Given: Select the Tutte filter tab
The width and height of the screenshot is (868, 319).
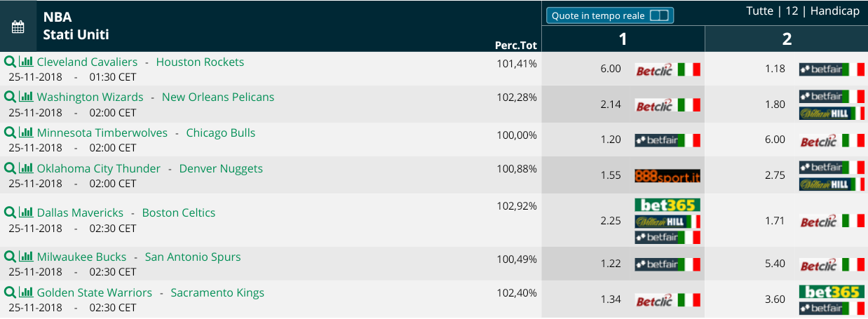Looking at the screenshot, I should (x=761, y=11).
